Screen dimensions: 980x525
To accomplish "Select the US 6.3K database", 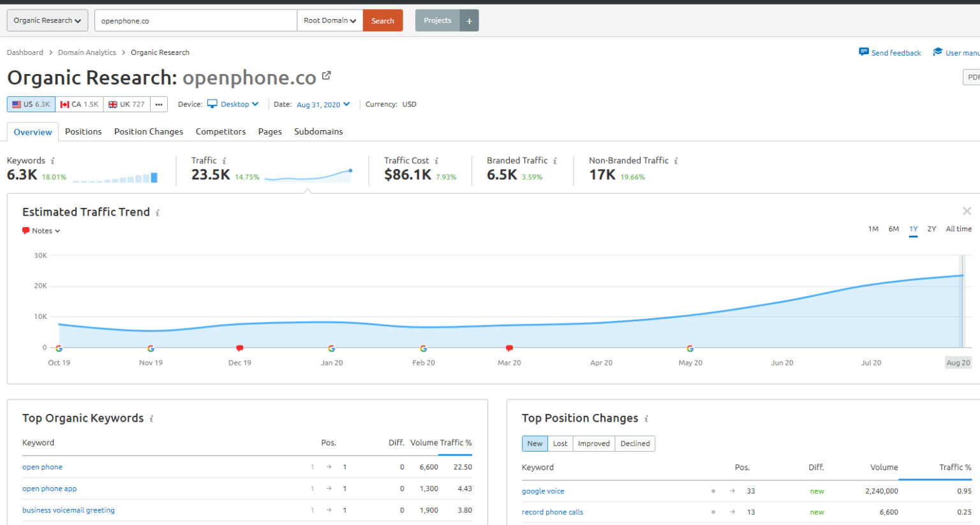I will point(31,104).
